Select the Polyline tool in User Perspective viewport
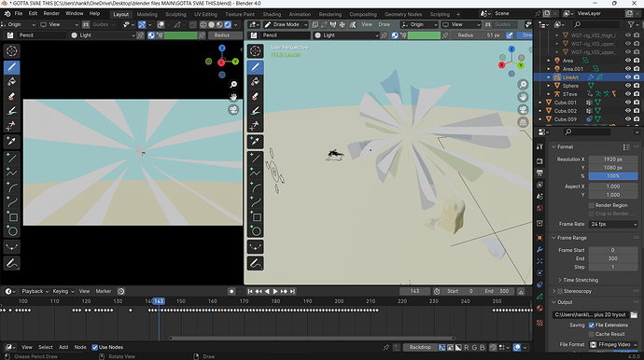The width and height of the screenshot is (644, 360). [x=255, y=173]
